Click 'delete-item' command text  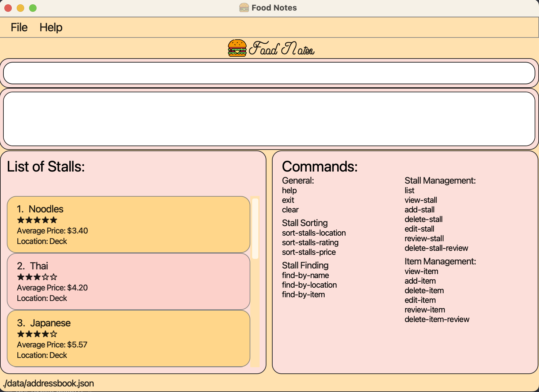tap(424, 290)
